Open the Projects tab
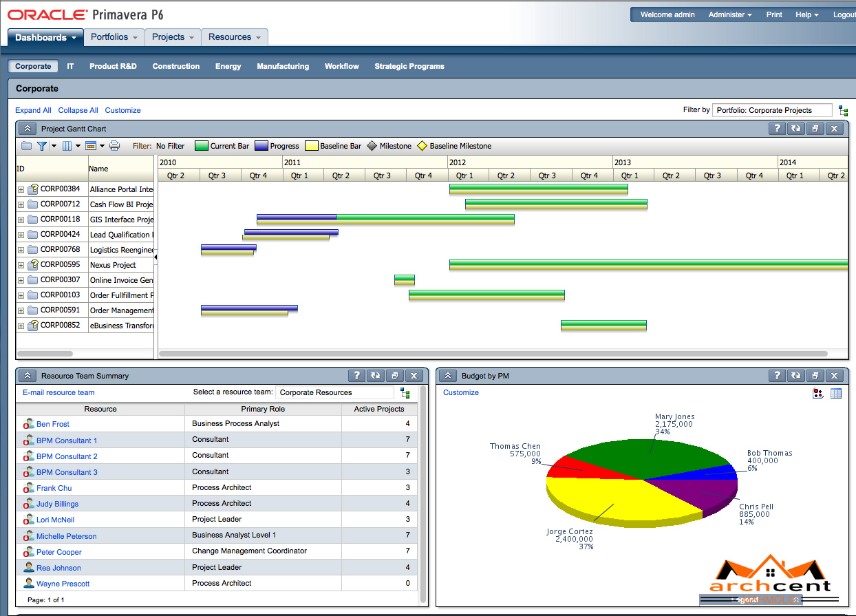 tap(173, 37)
